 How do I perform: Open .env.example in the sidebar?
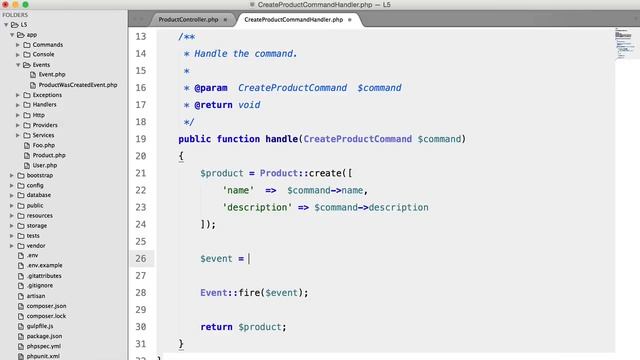coord(44,266)
